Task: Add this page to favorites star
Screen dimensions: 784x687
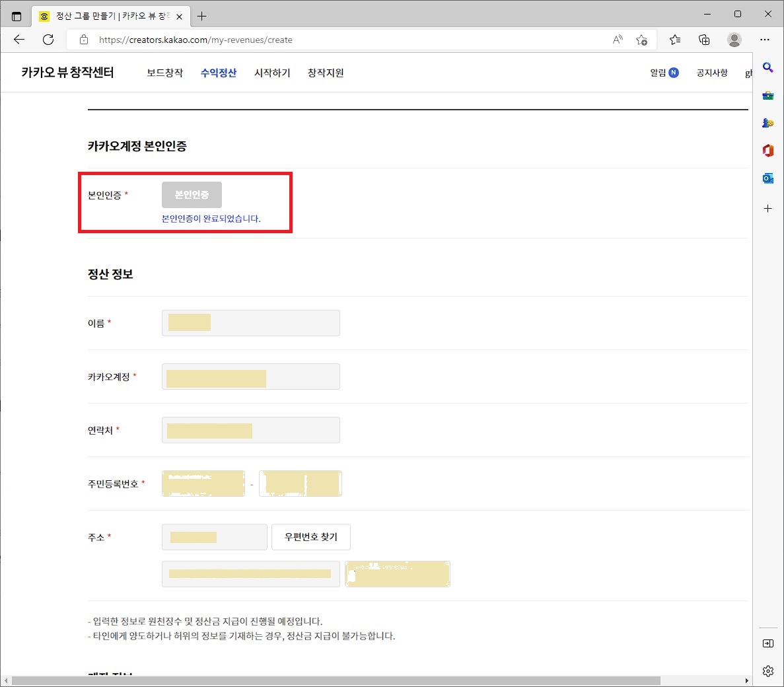Action: [641, 40]
